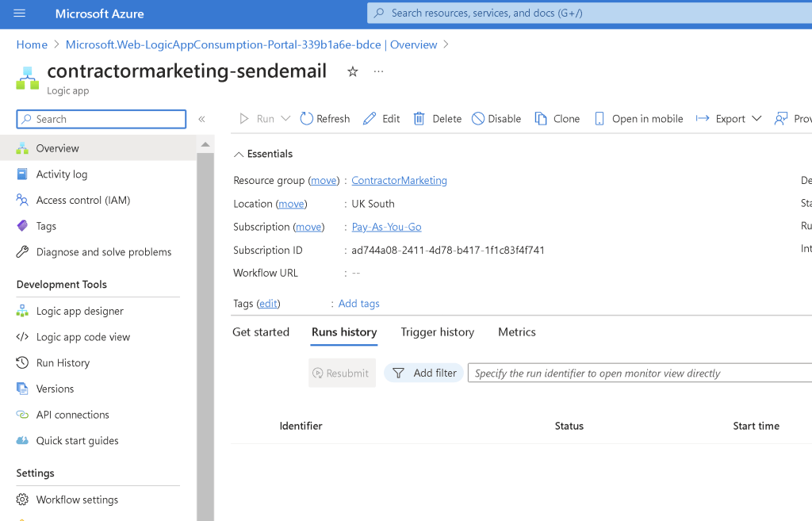Refresh the logic app overview
This screenshot has height=521, width=812.
[x=324, y=119]
